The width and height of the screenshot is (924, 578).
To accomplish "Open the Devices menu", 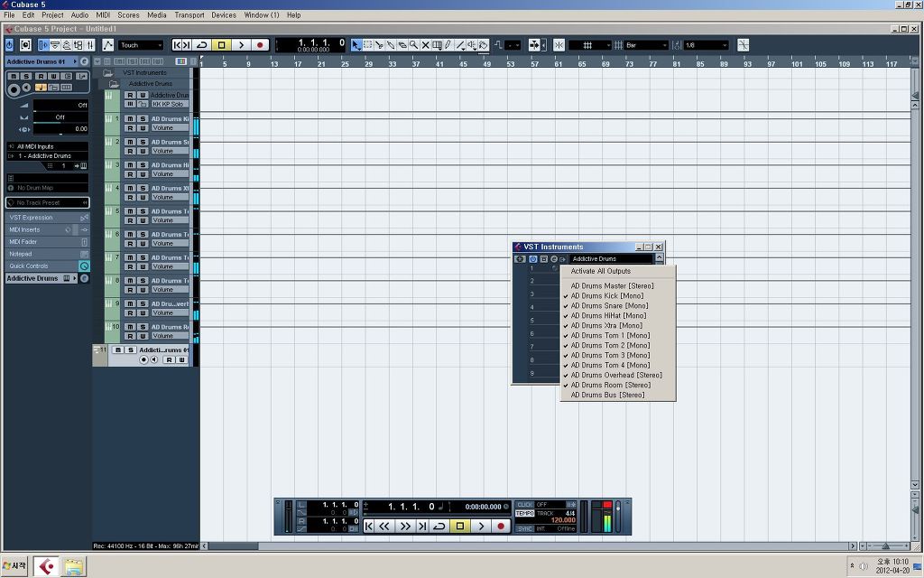I will tap(224, 15).
